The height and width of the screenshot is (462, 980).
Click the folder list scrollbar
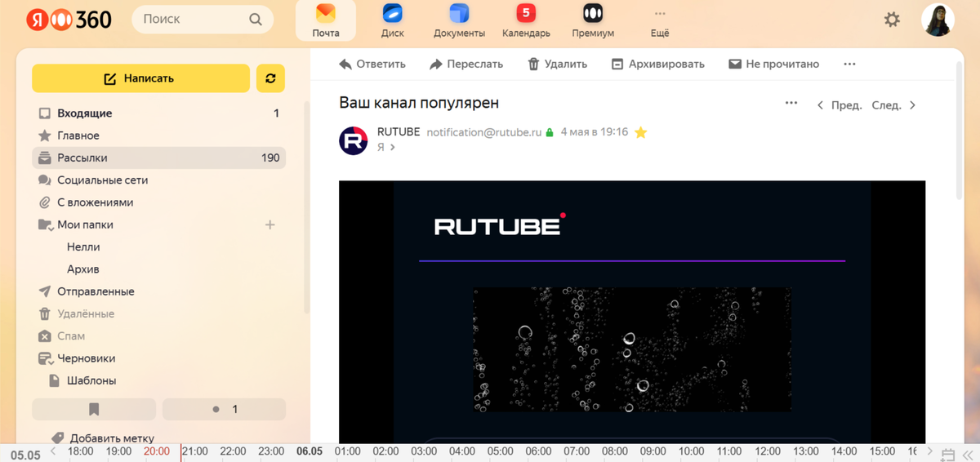(307, 208)
